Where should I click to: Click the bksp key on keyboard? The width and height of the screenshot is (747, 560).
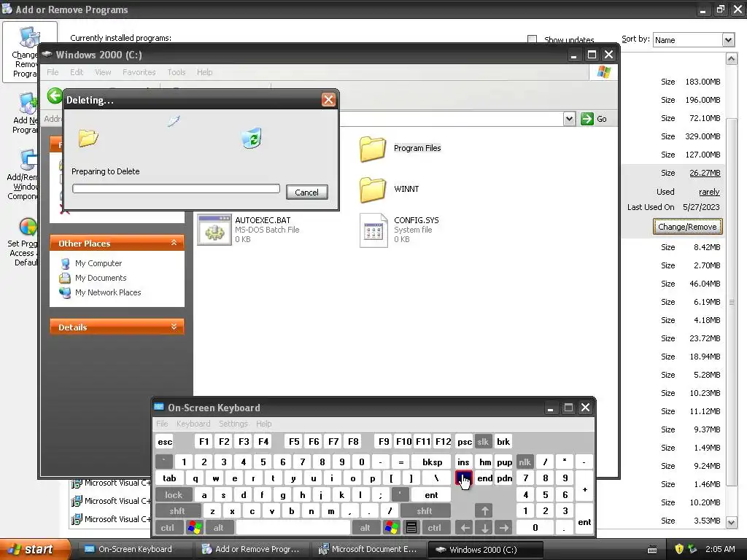(x=432, y=462)
